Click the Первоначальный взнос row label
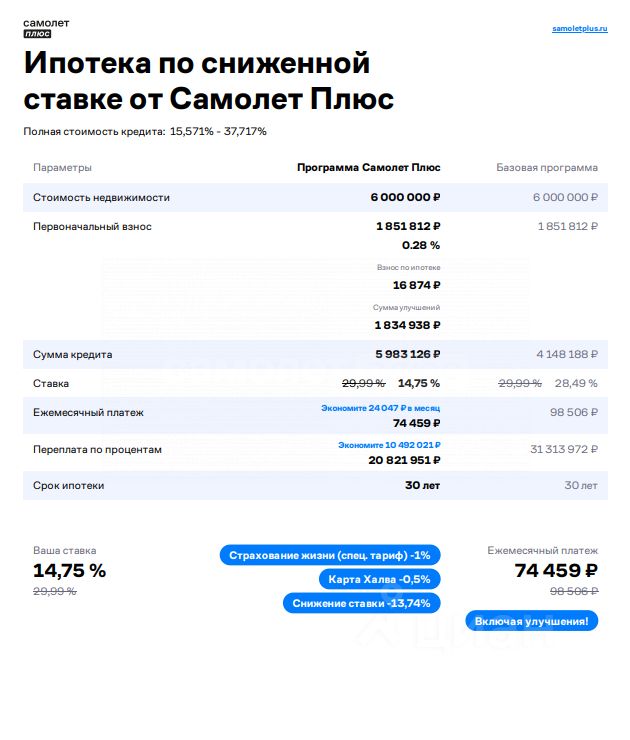Viewport: 630px width, 740px height. coord(92,227)
